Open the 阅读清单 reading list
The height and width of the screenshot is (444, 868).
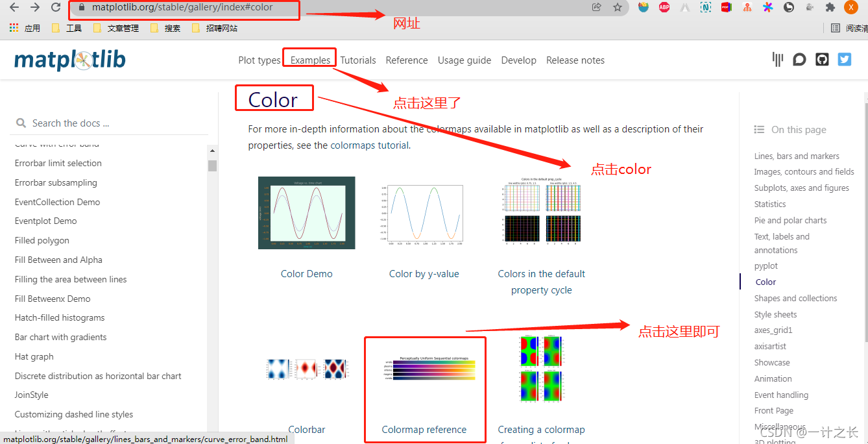tap(849, 28)
